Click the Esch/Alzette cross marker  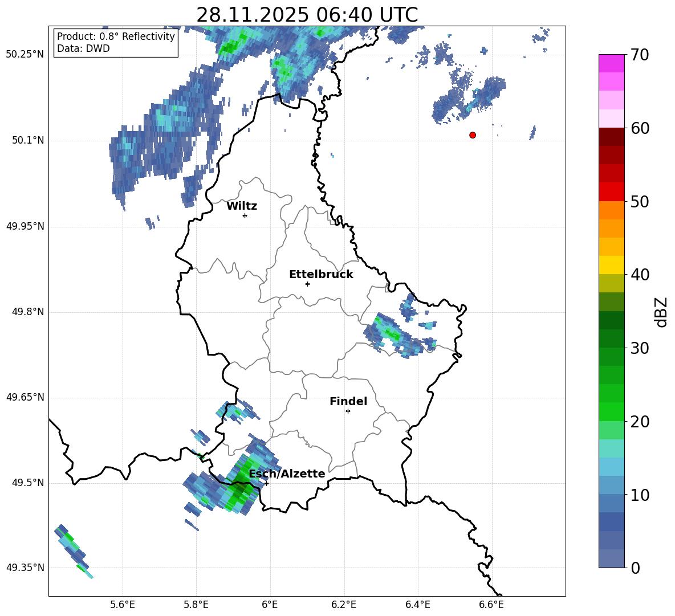(266, 483)
